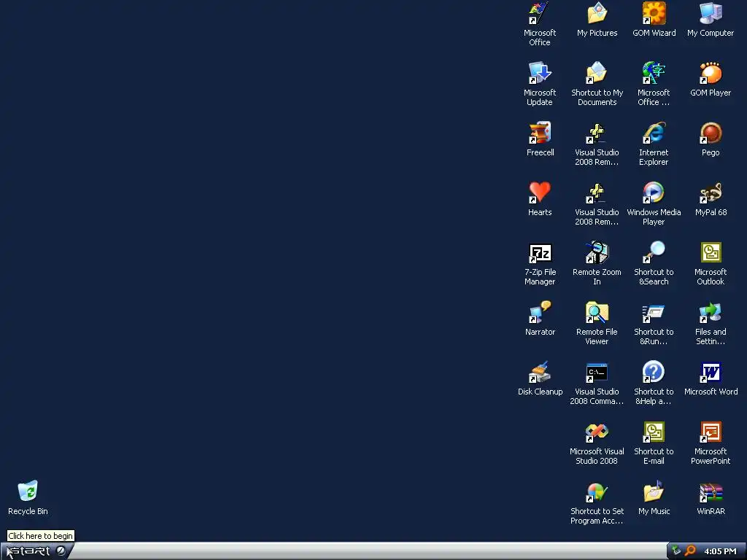Select the Remote File Viewer icon
Image resolution: width=747 pixels, height=560 pixels.
pyautogui.click(x=597, y=312)
